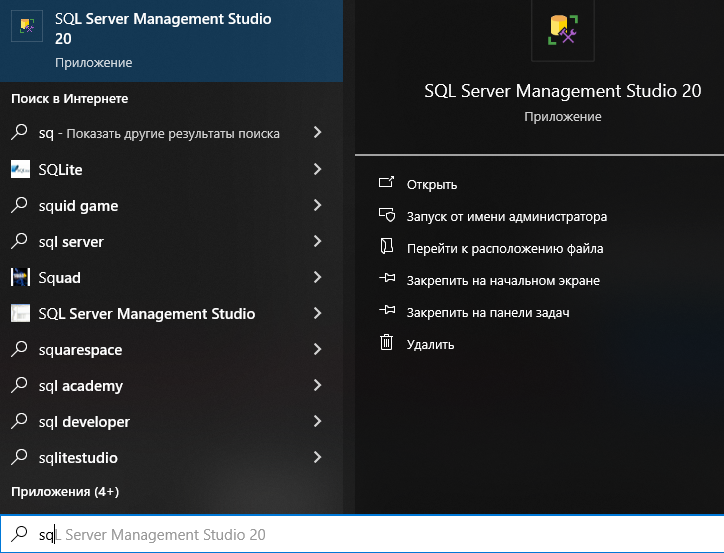Click the Открыть open icon
Viewport: 724px width, 553px height.
click(386, 184)
